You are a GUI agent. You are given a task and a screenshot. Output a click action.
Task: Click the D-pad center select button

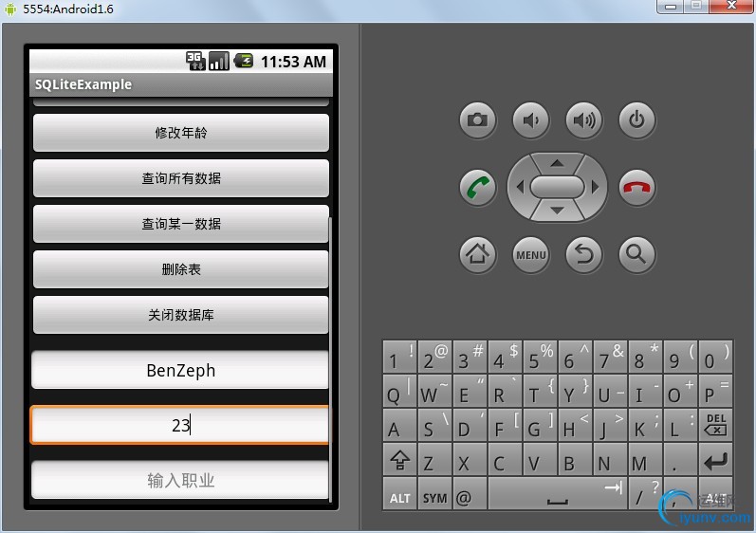(x=557, y=187)
